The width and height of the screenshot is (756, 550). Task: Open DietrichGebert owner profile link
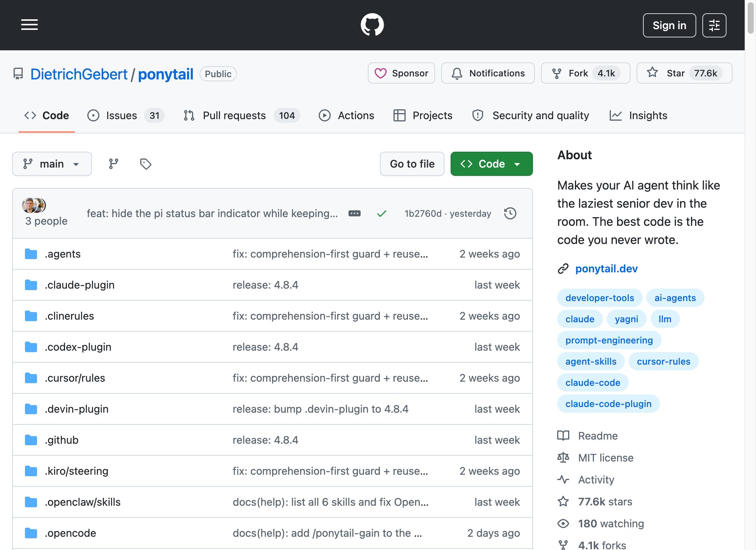click(x=79, y=74)
